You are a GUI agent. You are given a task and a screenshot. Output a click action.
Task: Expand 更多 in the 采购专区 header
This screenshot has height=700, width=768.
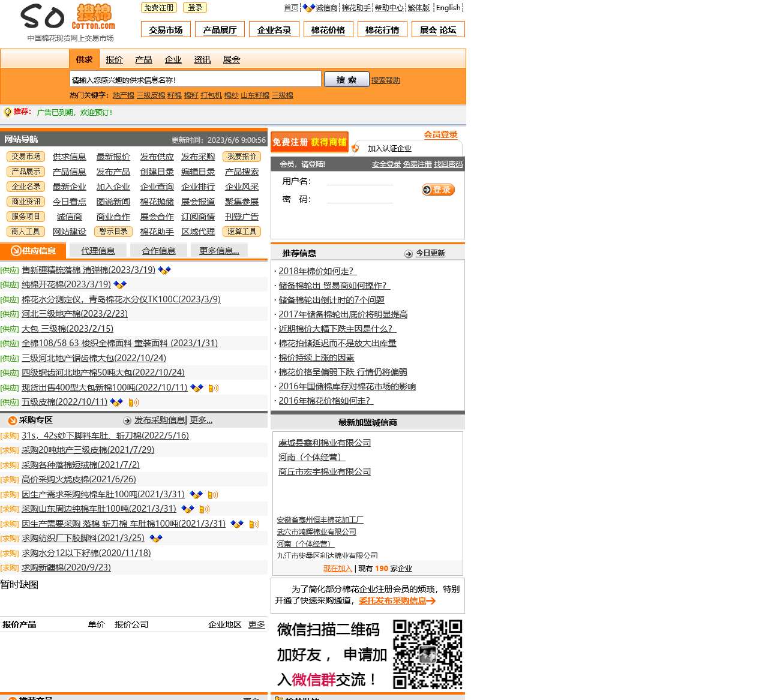(200, 420)
